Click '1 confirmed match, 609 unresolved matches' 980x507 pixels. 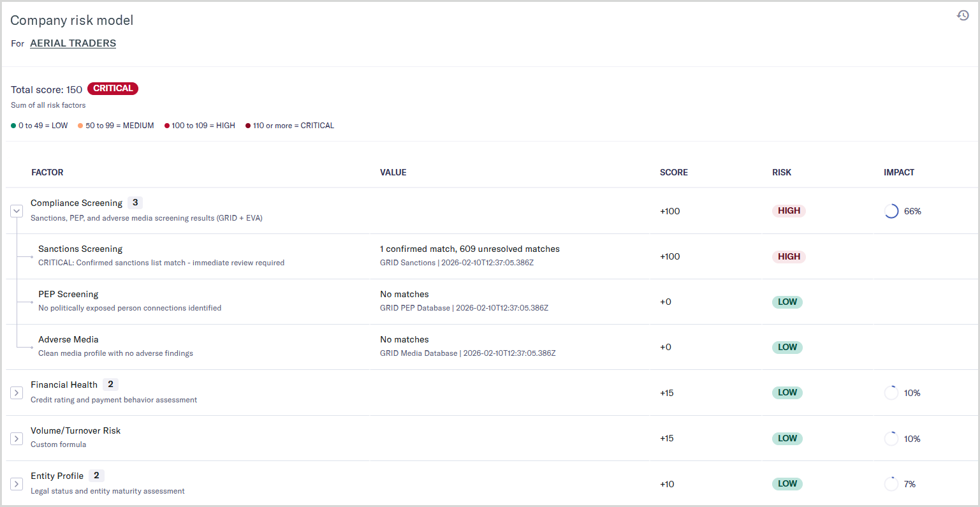pyautogui.click(x=470, y=249)
